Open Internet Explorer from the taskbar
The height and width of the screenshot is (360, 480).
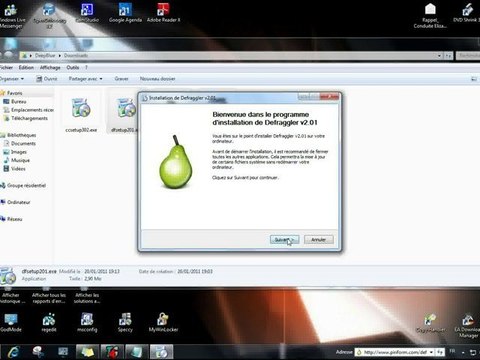coord(13,352)
